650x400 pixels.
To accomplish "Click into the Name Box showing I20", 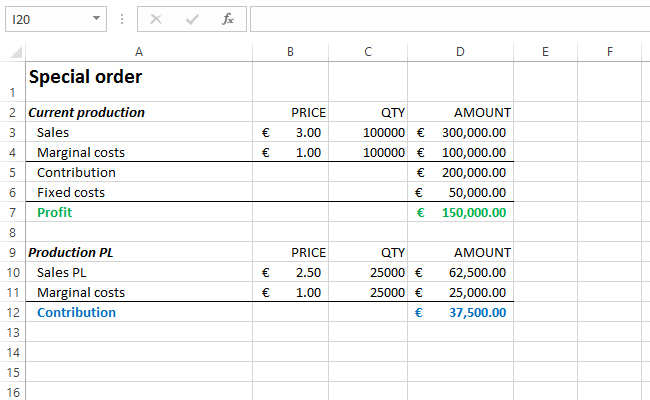I will click(x=45, y=19).
